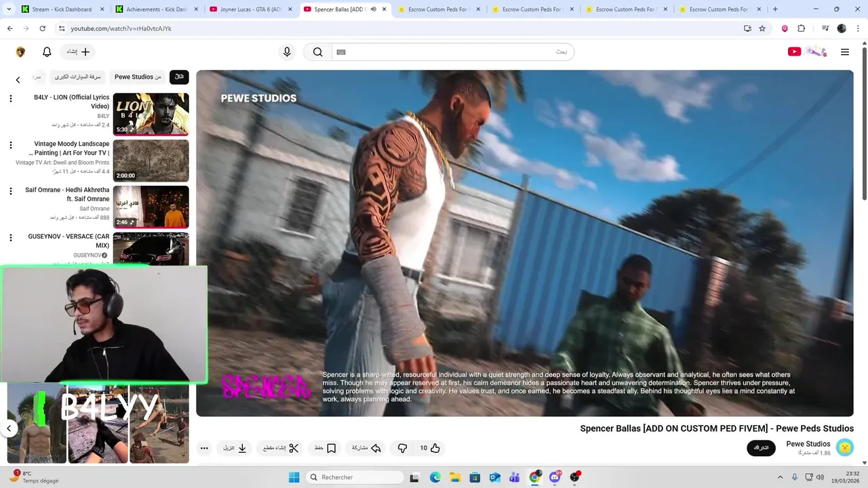Open more actions three-dot button below video
Image resolution: width=868 pixels, height=488 pixels.
click(x=204, y=448)
